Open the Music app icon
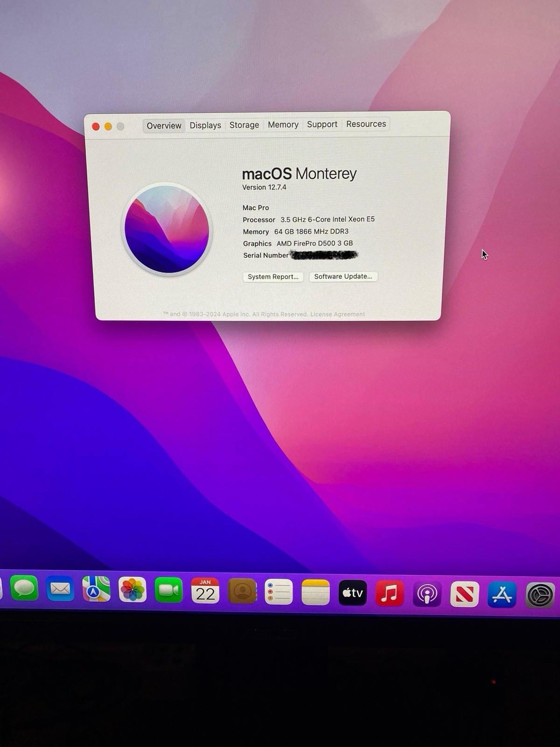 pos(390,593)
